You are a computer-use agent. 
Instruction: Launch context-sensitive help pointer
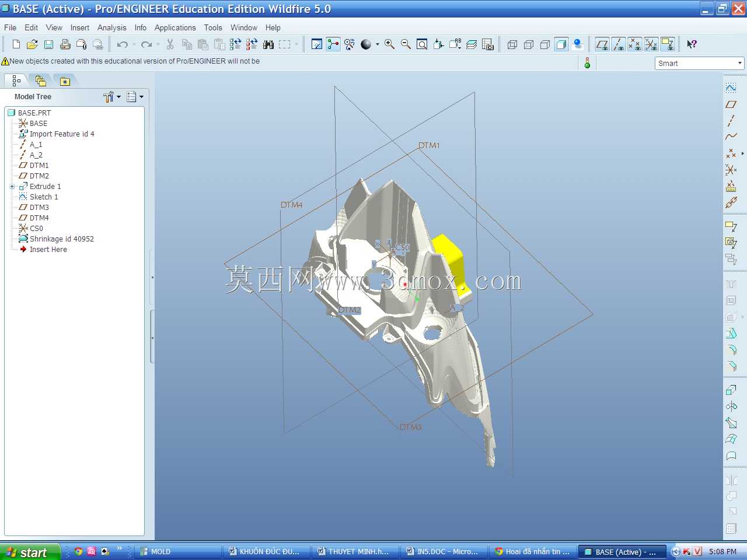pyautogui.click(x=692, y=44)
